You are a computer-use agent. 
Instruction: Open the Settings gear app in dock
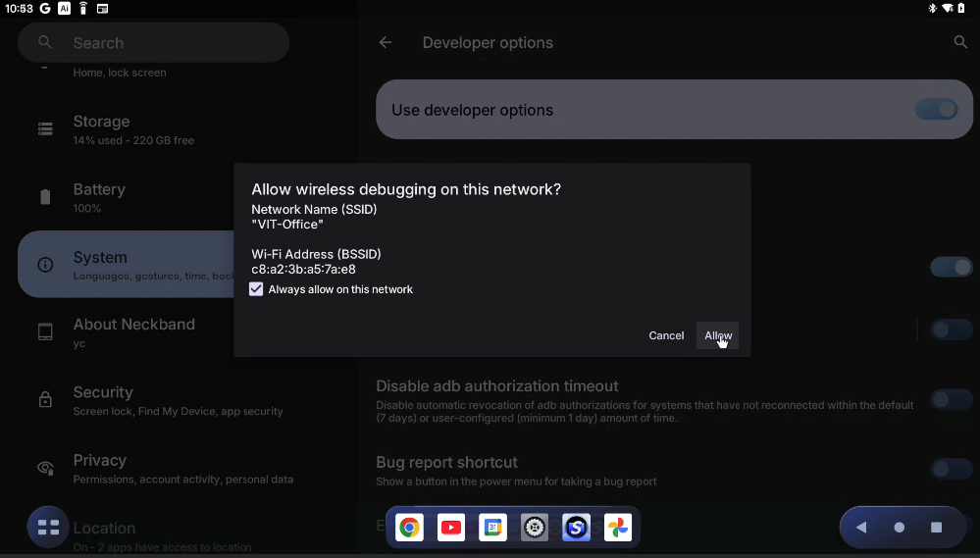click(535, 528)
